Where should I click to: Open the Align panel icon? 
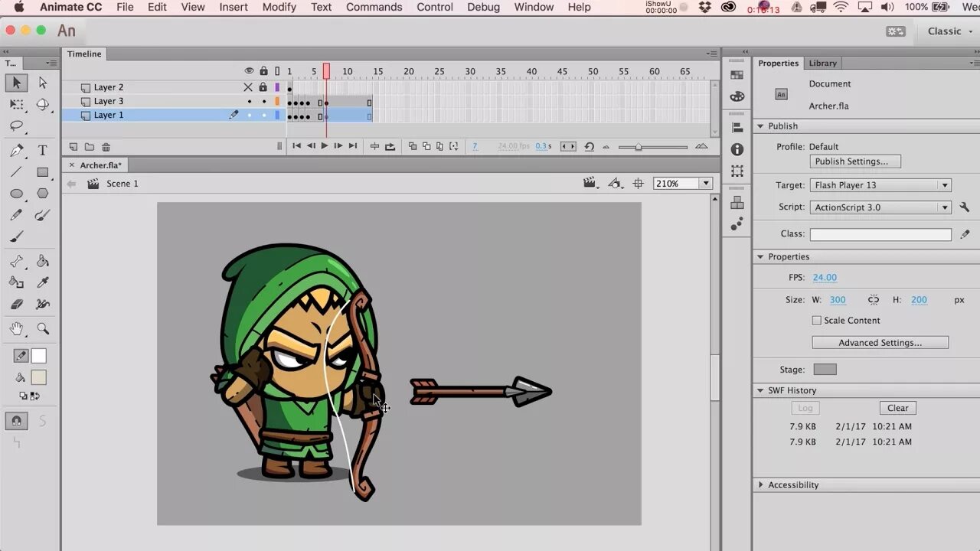tap(737, 128)
